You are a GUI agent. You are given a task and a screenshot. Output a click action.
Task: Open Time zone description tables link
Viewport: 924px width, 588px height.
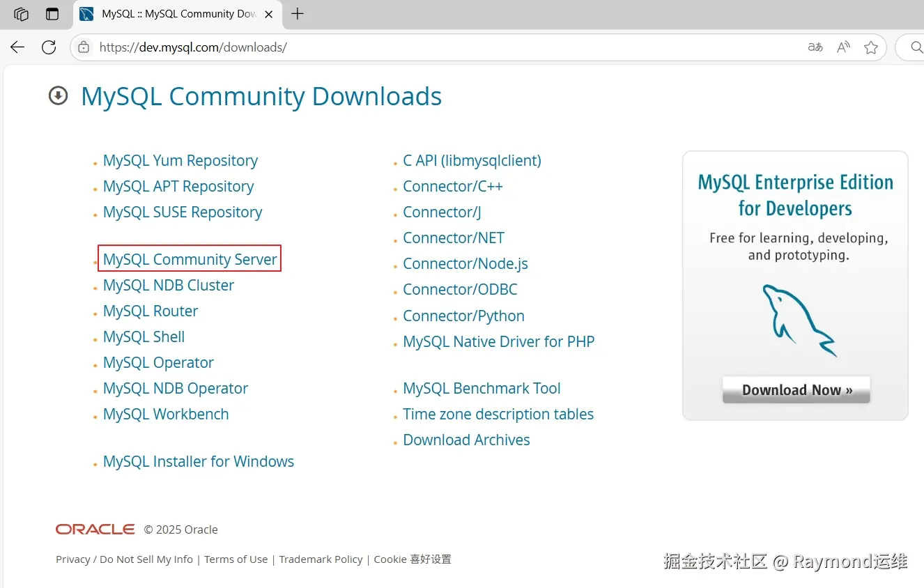point(498,414)
